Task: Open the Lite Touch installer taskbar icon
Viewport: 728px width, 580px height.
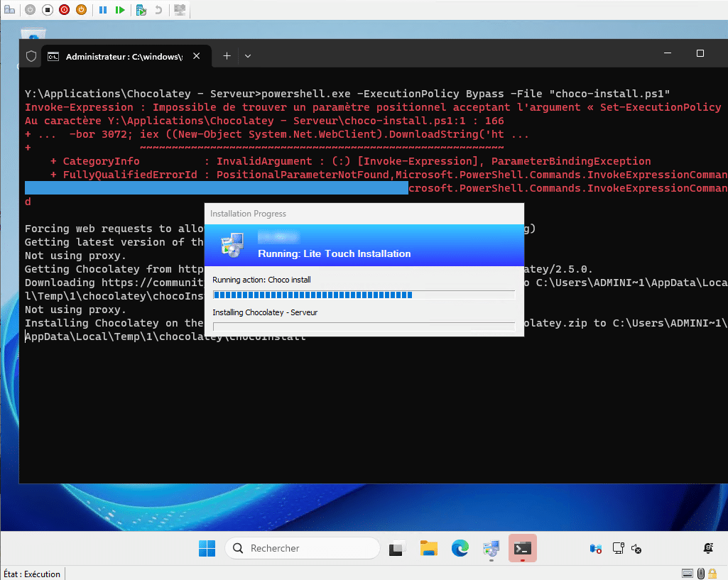Action: (491, 548)
